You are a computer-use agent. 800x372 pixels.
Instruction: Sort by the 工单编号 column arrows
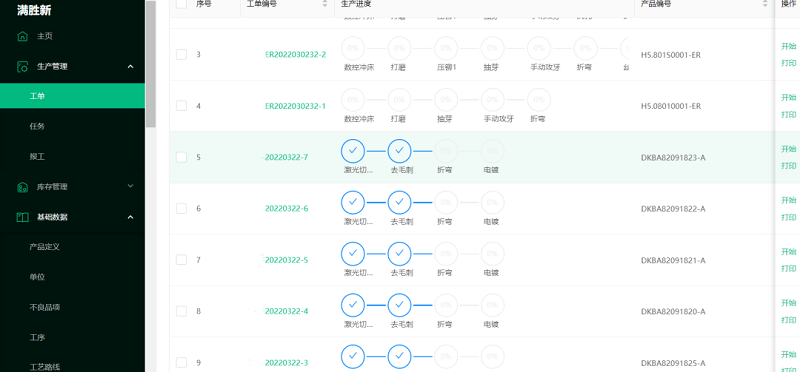coord(325,4)
